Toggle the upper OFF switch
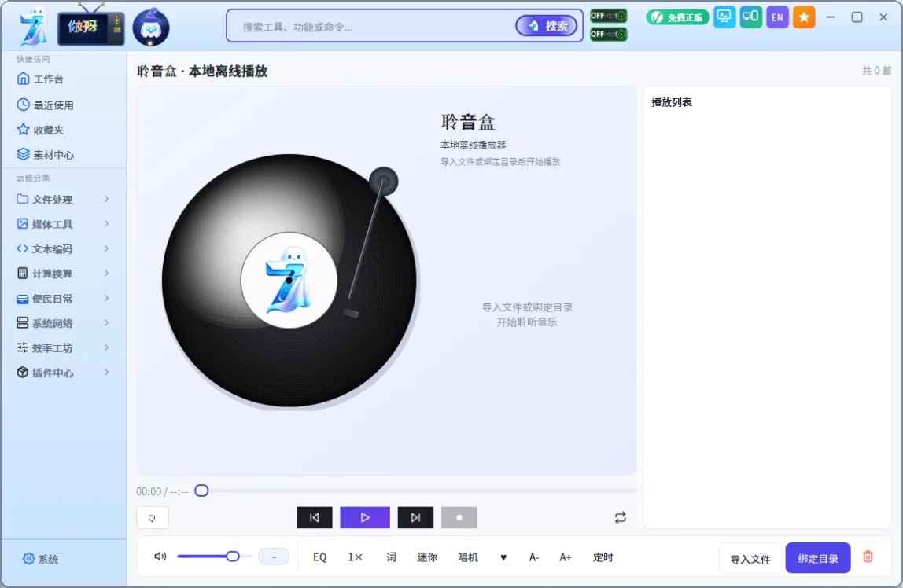 (608, 16)
